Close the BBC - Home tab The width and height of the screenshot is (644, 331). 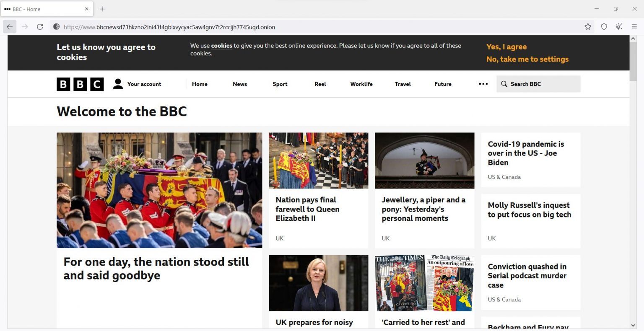tap(87, 9)
